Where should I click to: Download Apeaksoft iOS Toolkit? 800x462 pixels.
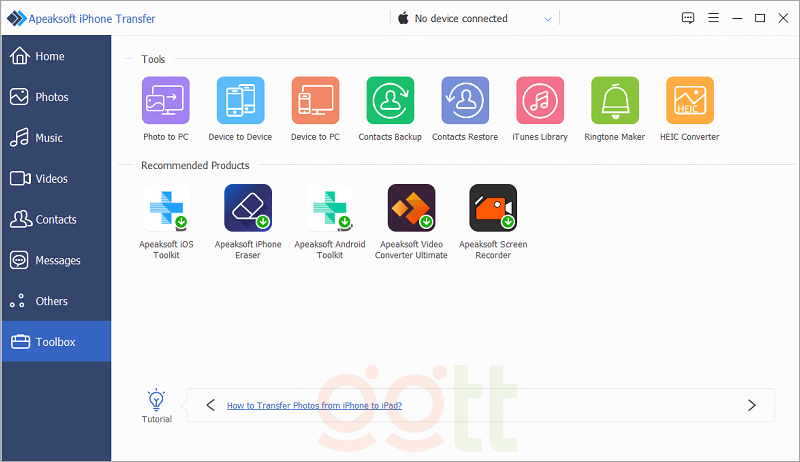coord(166,209)
